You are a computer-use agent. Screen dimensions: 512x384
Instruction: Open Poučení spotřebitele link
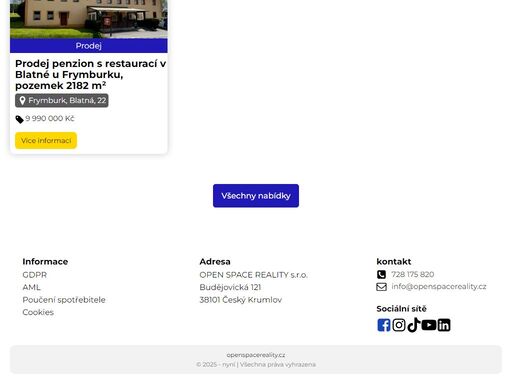coord(64,300)
